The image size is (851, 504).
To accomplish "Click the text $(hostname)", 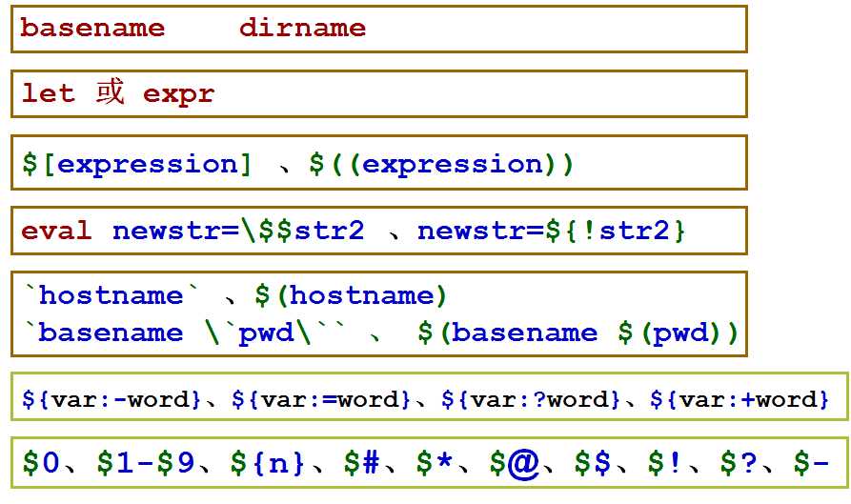I will point(351,295).
